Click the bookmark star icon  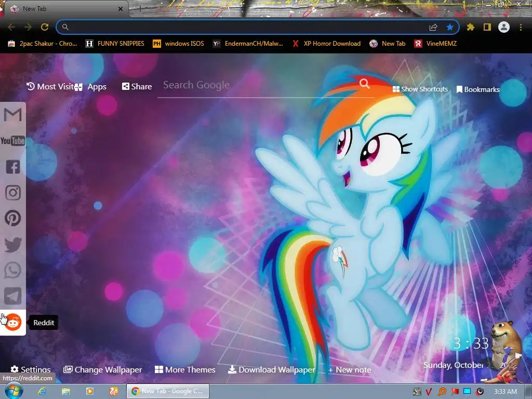(450, 27)
